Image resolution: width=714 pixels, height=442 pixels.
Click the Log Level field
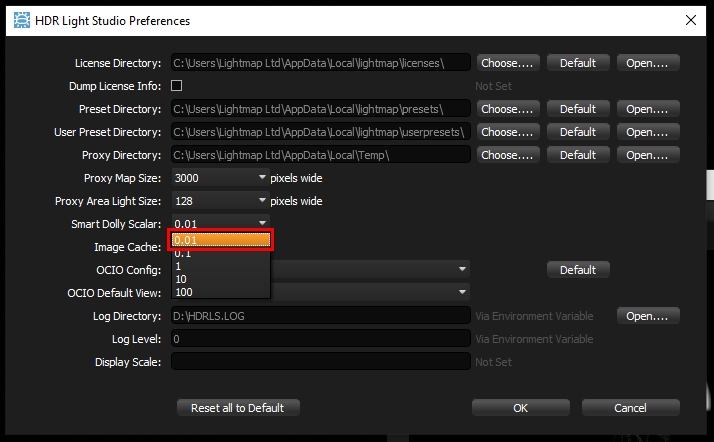321,339
